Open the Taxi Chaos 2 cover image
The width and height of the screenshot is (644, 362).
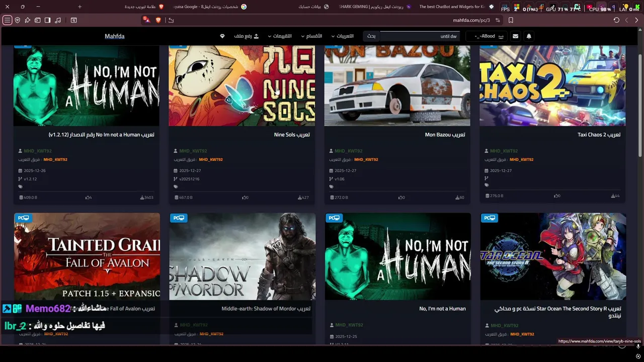[x=552, y=85]
